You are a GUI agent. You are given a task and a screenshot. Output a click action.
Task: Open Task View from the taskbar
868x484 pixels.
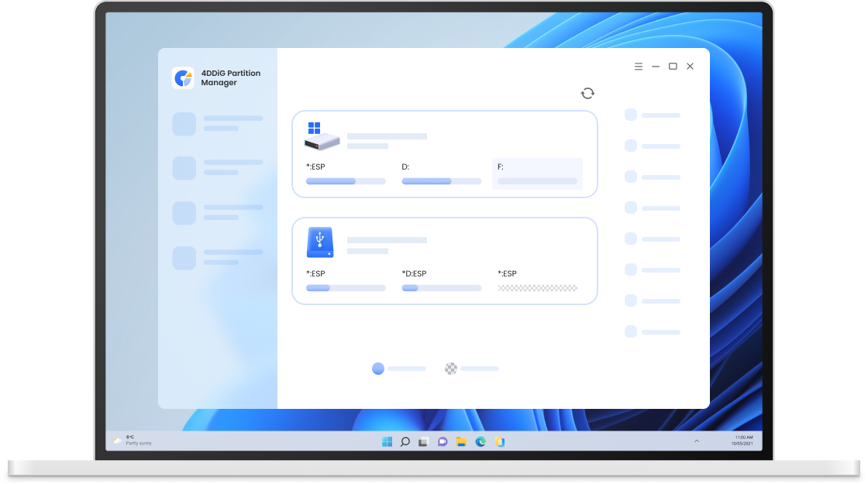point(423,442)
